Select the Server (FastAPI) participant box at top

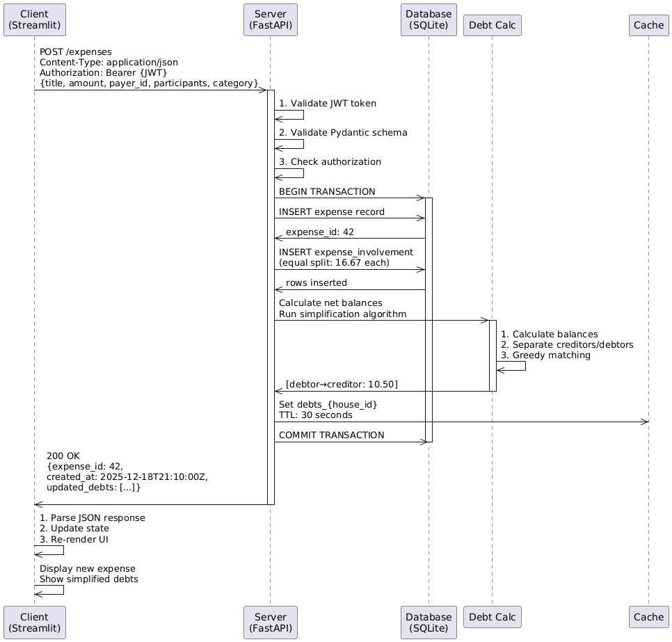coord(270,19)
